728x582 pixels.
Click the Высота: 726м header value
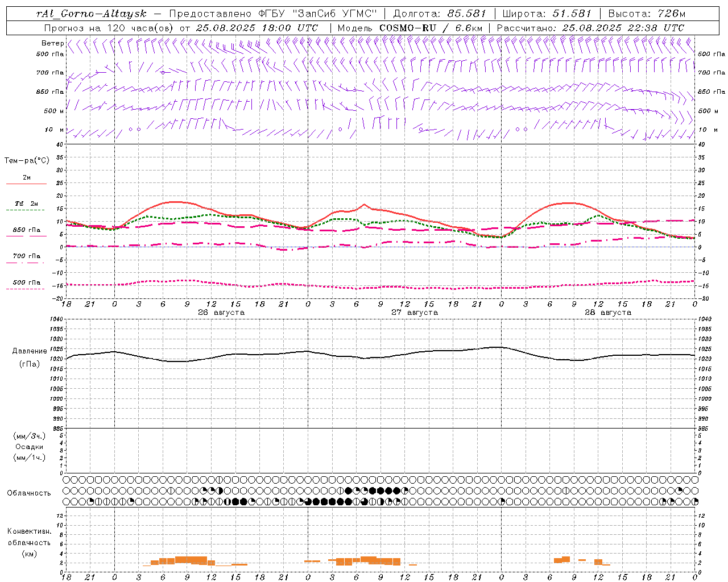647,13
